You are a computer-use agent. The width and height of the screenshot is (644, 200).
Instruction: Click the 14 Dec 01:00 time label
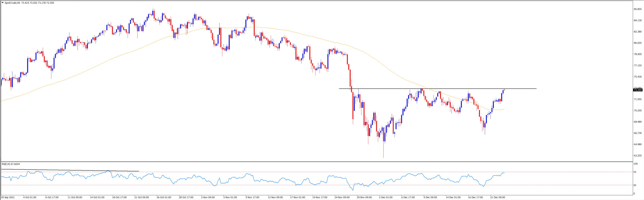(x=453, y=197)
